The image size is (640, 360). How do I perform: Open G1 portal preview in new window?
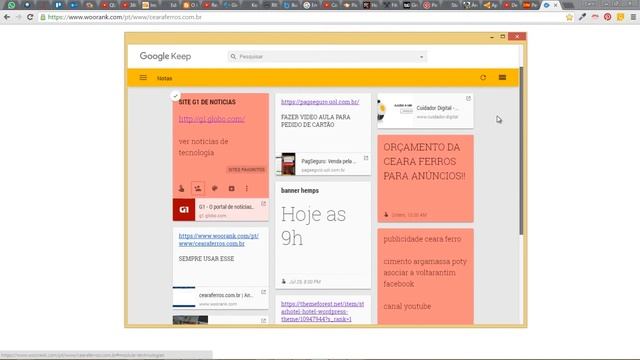coord(264,203)
